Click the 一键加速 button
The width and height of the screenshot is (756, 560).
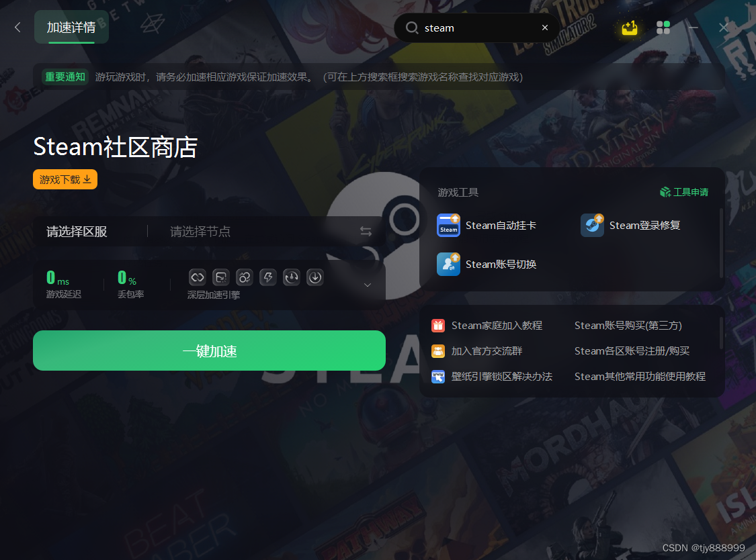coord(209,351)
